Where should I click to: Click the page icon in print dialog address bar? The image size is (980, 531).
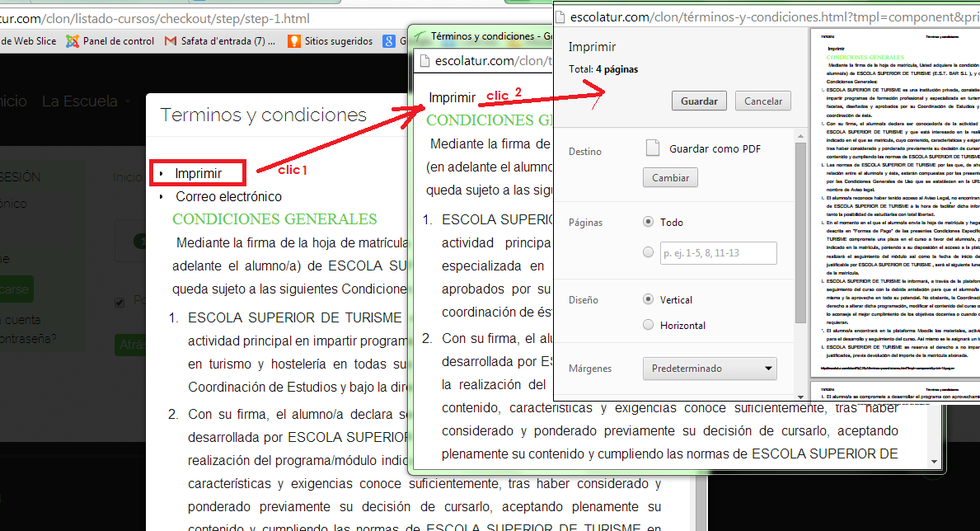(560, 16)
